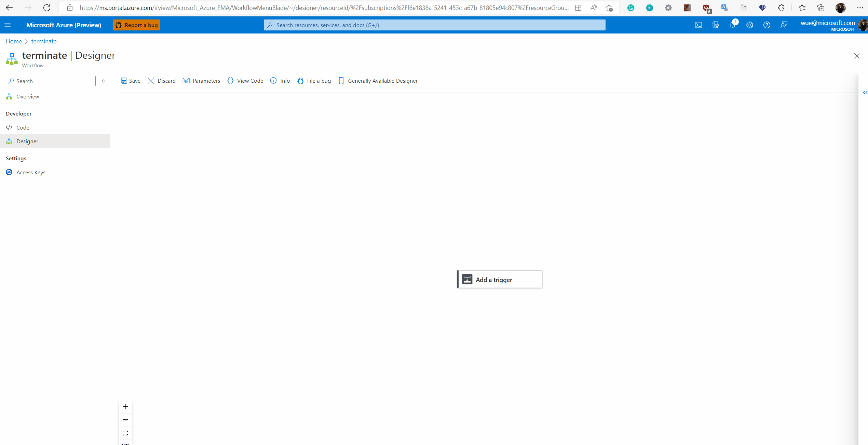Image resolution: width=868 pixels, height=445 pixels.
Task: Zoom out on the canvas
Action: pos(125,420)
